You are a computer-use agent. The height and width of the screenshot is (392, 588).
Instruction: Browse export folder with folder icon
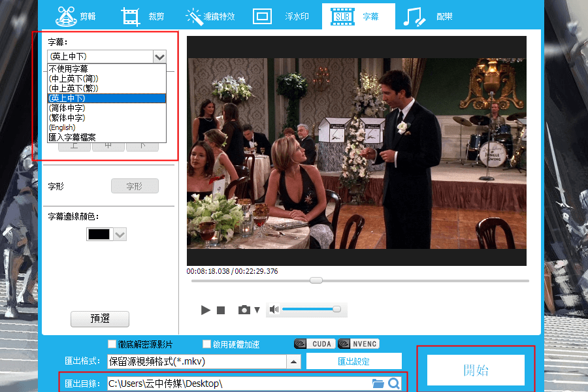(x=378, y=384)
